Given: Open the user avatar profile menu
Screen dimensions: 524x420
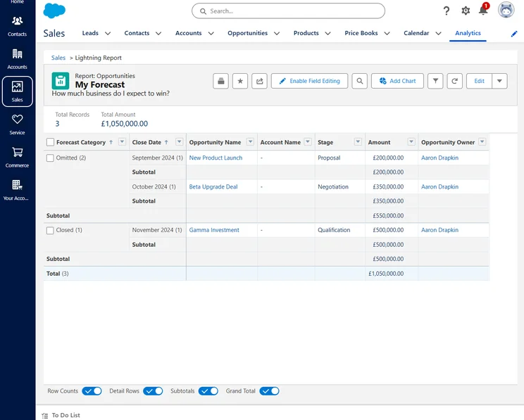Looking at the screenshot, I should pyautogui.click(x=506, y=10).
